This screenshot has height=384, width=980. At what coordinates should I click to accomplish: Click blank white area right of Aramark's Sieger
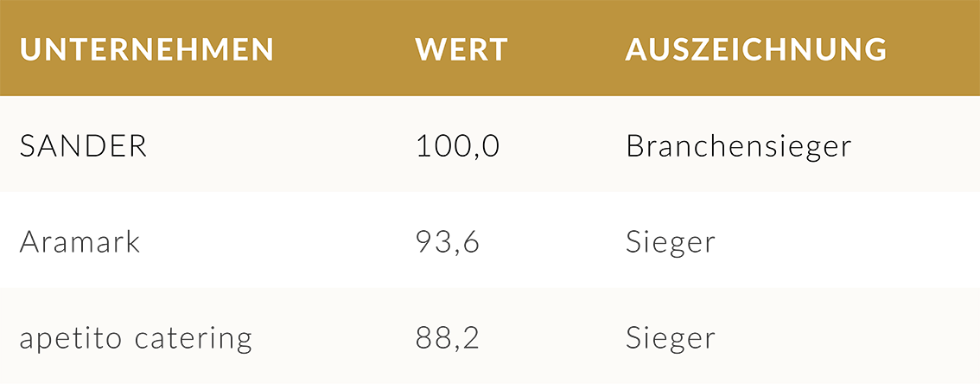point(847,241)
